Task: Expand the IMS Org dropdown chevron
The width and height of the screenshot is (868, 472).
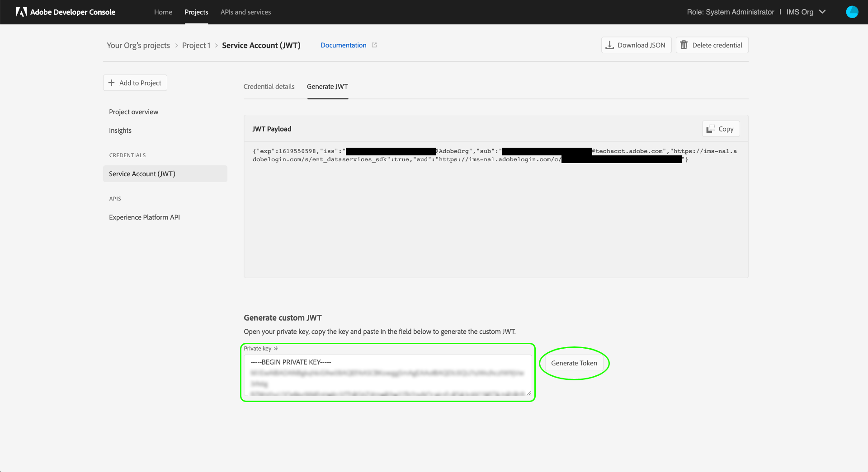Action: pyautogui.click(x=822, y=12)
